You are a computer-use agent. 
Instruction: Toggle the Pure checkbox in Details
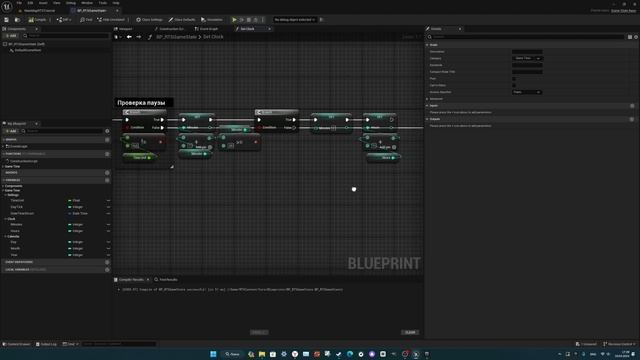click(514, 78)
